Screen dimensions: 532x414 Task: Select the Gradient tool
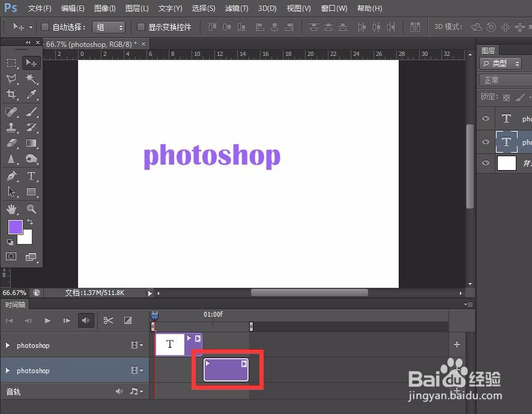click(31, 143)
